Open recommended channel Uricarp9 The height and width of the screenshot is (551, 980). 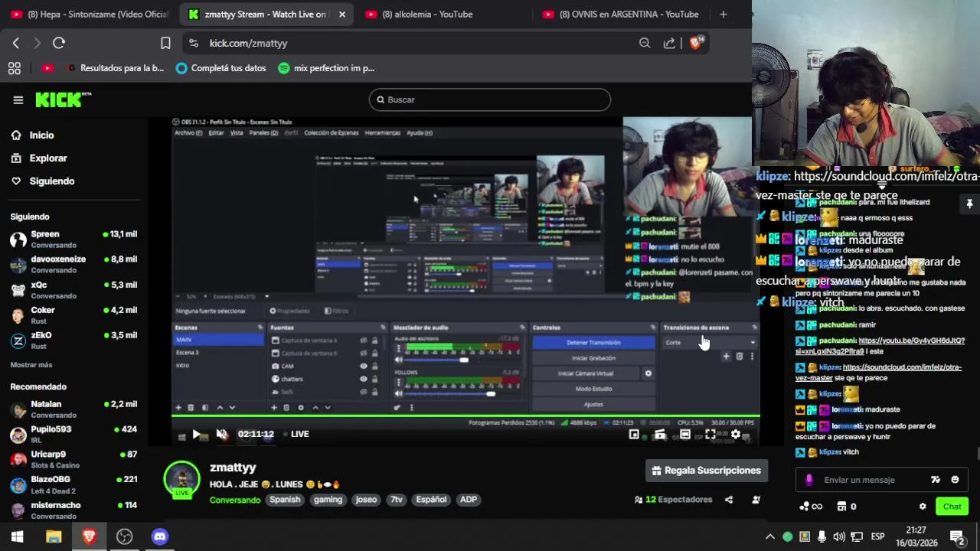pos(73,459)
